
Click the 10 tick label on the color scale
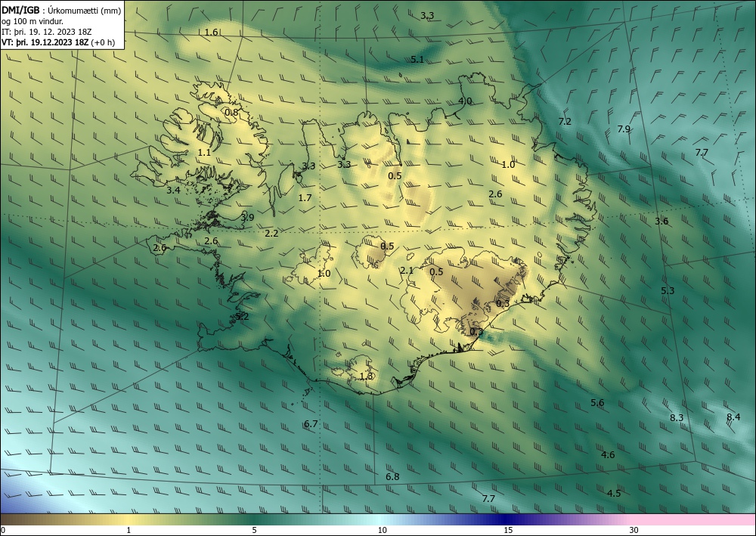(382, 530)
